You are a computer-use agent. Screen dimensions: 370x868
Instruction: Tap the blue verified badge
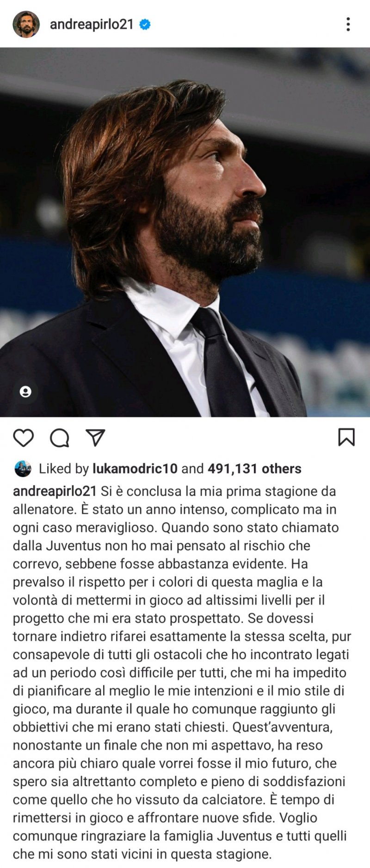coord(145,24)
